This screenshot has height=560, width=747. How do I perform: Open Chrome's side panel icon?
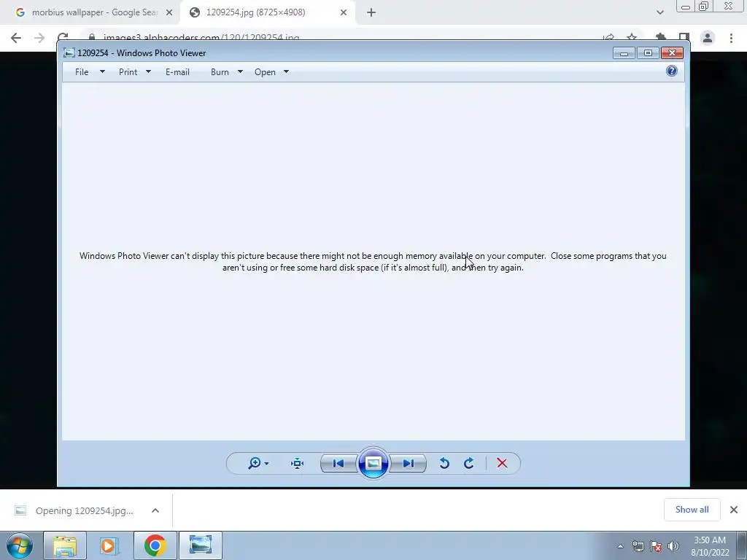coord(684,38)
